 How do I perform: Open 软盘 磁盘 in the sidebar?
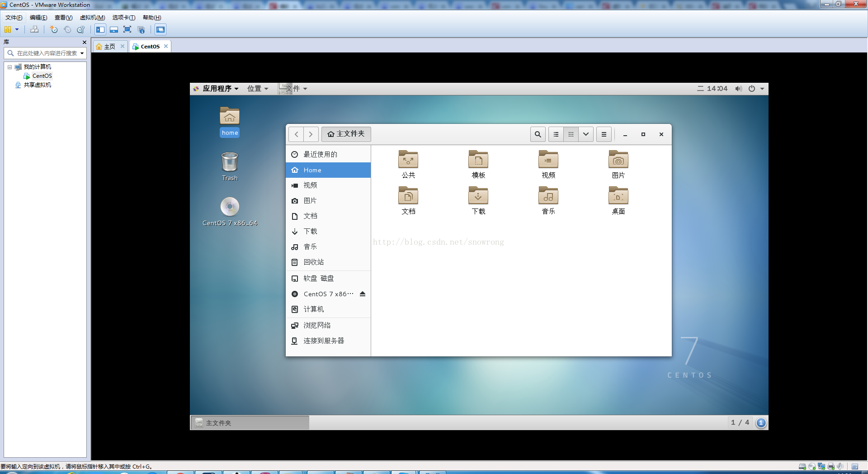(328, 279)
